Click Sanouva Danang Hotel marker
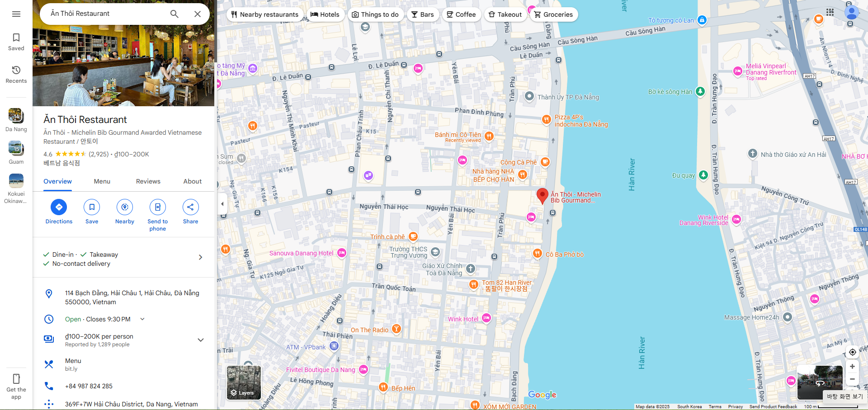Viewport: 868px width, 410px height. [x=342, y=253]
